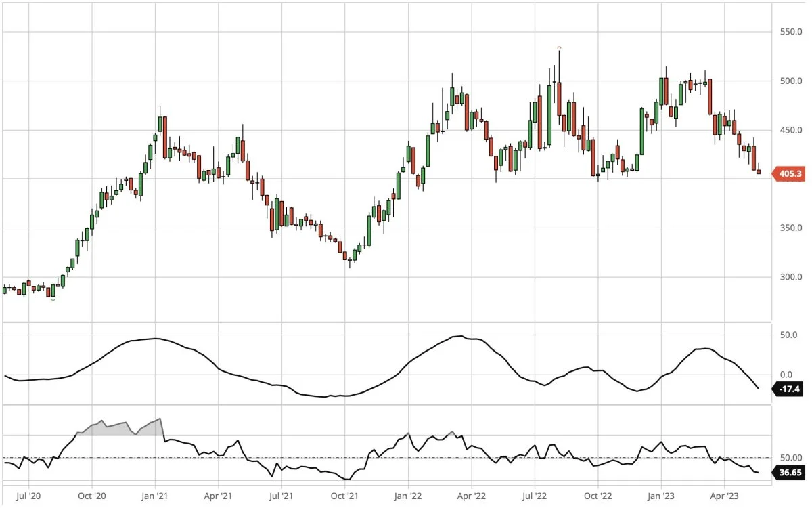812x510 pixels.
Task: Click the Oct '21 date label
Action: point(344,496)
